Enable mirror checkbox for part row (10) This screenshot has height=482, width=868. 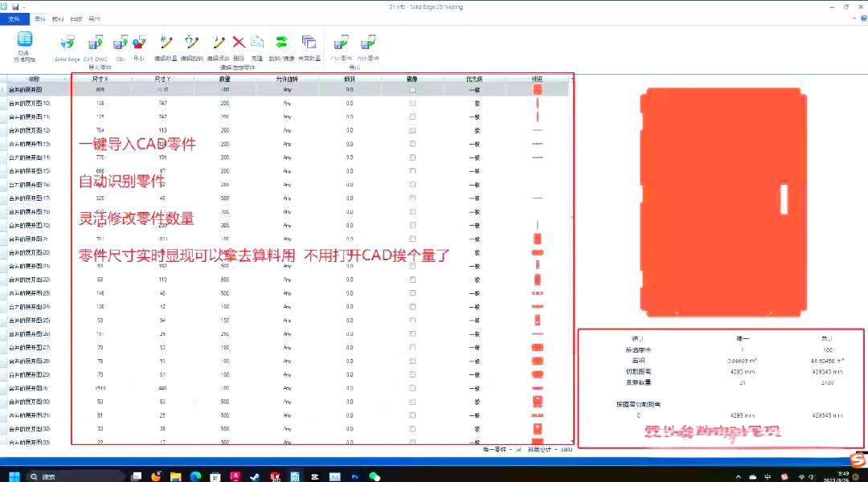tap(412, 104)
